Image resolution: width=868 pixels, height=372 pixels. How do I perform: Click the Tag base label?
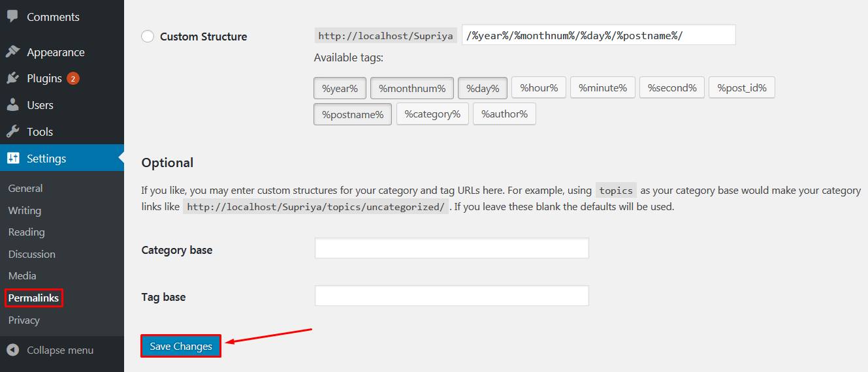point(164,297)
